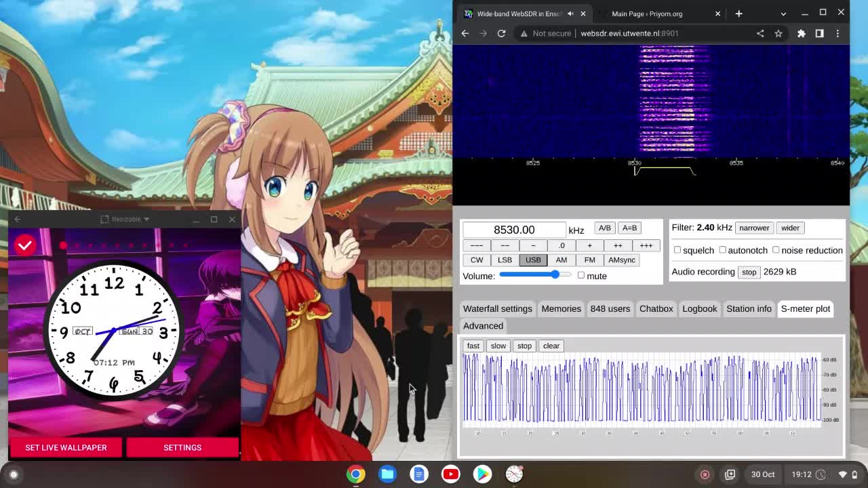Open the Chrome tab search dropdown arrow
This screenshot has height=488, width=868.
click(x=783, y=14)
